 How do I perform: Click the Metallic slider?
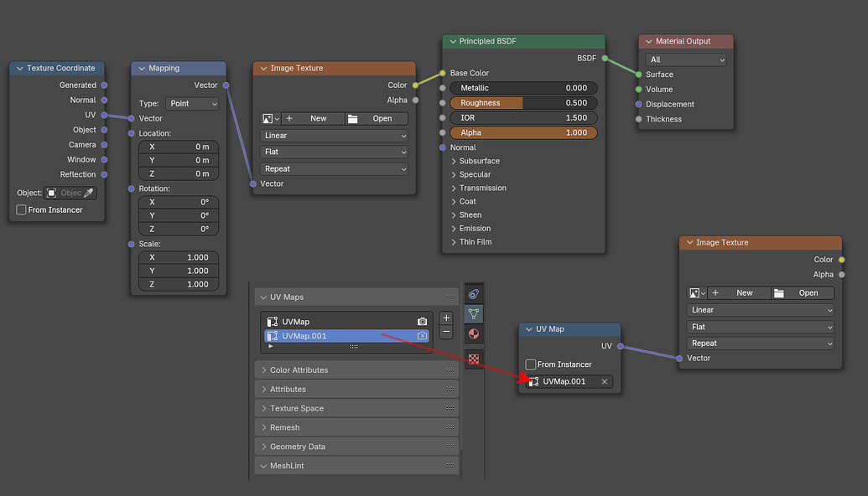point(523,88)
